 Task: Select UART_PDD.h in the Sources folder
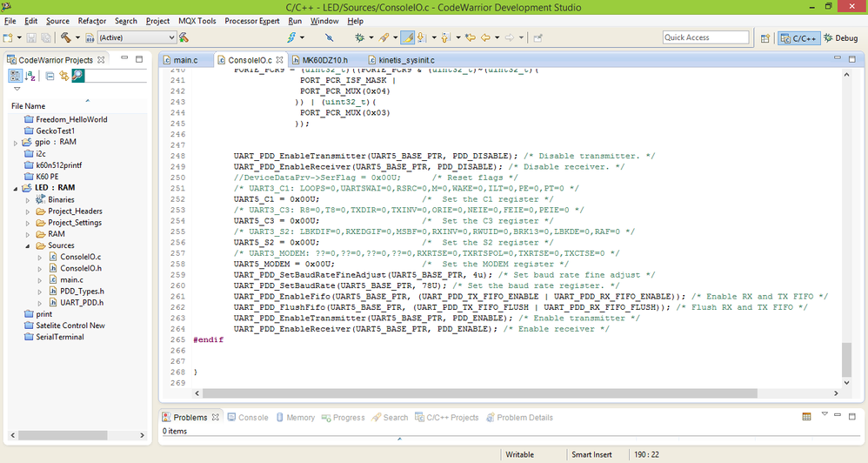pos(82,303)
